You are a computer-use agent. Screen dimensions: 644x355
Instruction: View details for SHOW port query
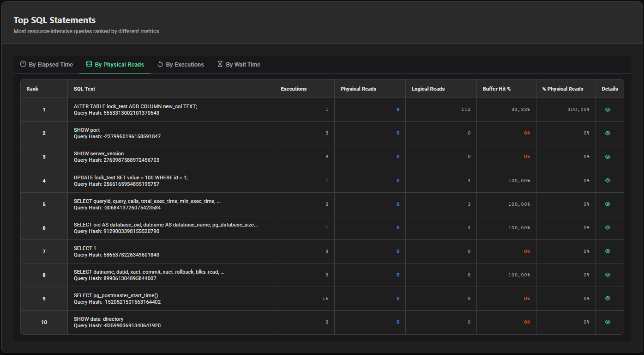coord(608,133)
